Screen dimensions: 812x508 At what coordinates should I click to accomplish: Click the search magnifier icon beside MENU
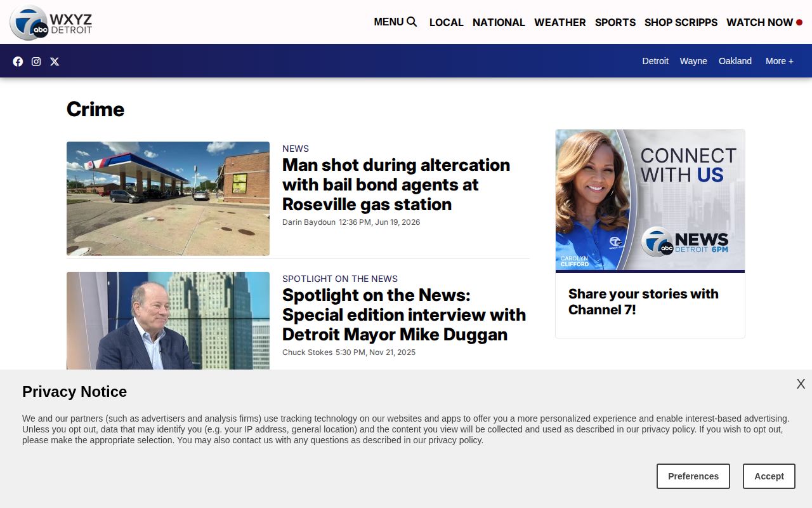click(x=412, y=22)
